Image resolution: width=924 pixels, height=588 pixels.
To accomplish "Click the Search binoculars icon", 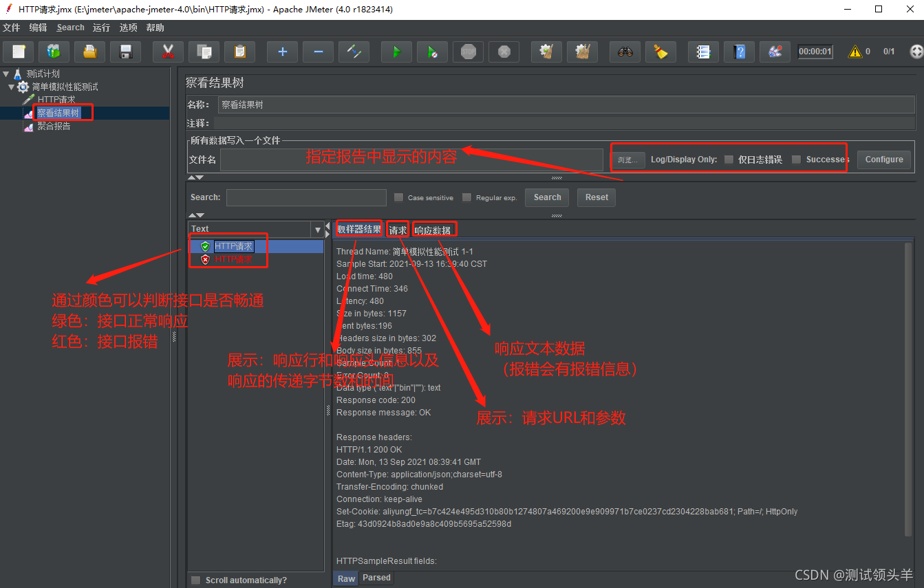I will pos(625,52).
